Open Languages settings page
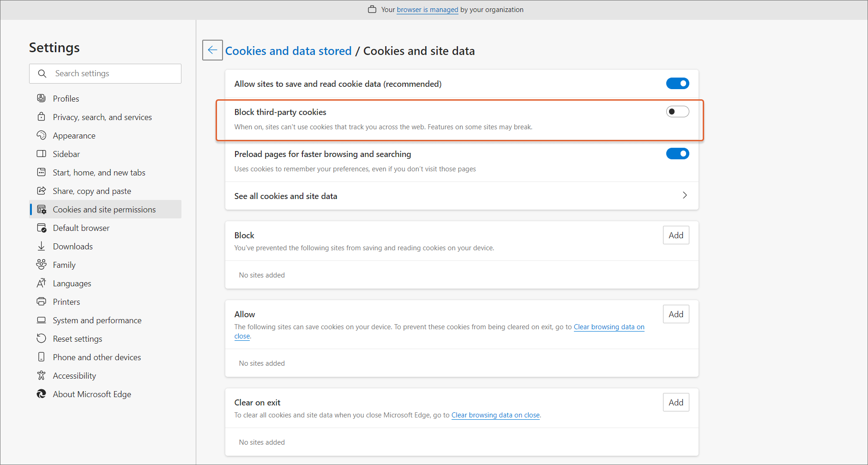The height and width of the screenshot is (465, 868). point(72,283)
